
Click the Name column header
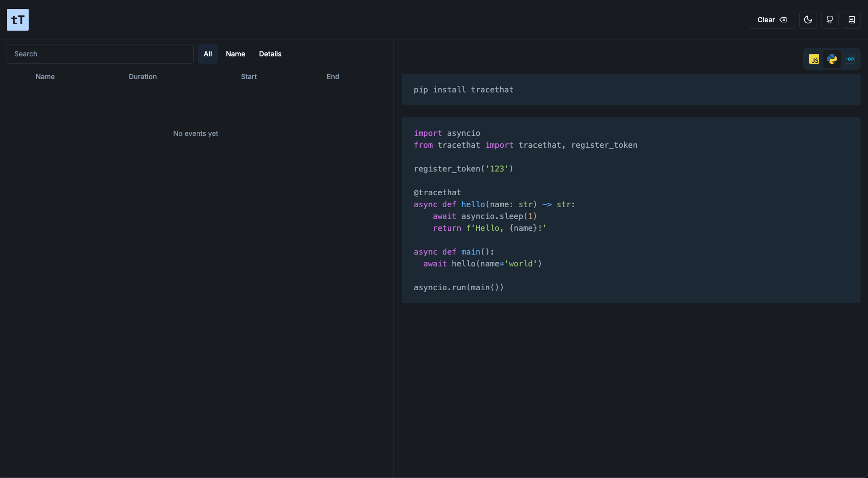[x=45, y=77]
